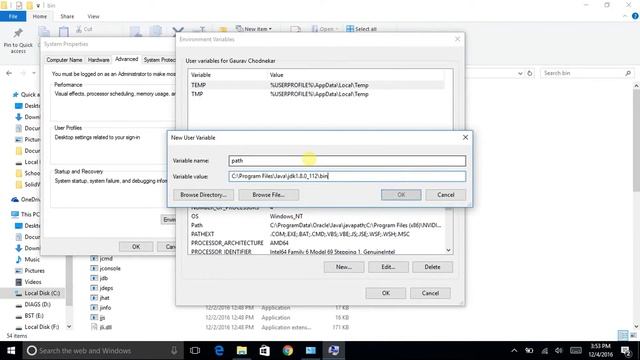Click Cortana microphone icon
640x360 pixels.
tap(174, 350)
